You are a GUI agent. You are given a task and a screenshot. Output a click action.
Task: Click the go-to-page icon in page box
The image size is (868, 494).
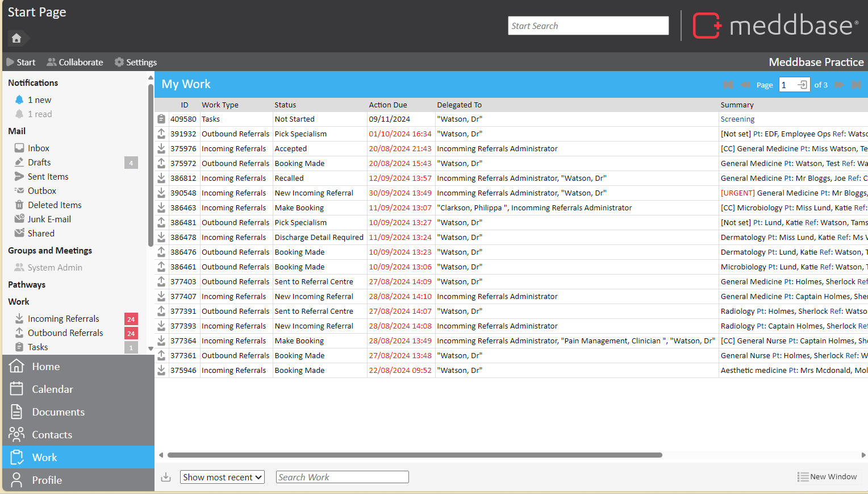802,85
